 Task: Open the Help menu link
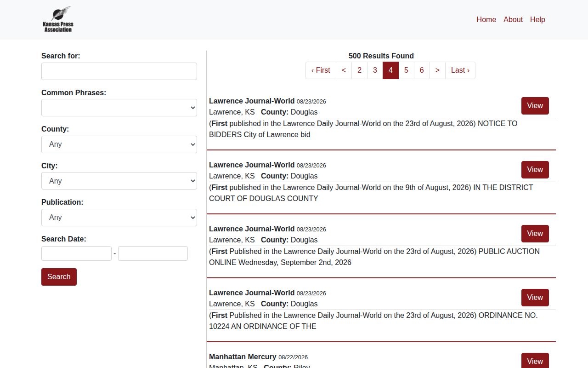[x=537, y=19]
